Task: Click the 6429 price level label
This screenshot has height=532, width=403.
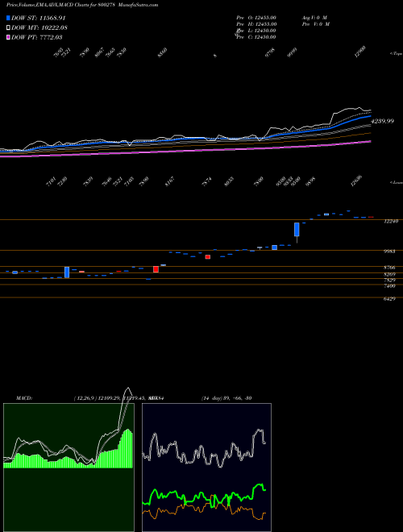Action: 390,298
